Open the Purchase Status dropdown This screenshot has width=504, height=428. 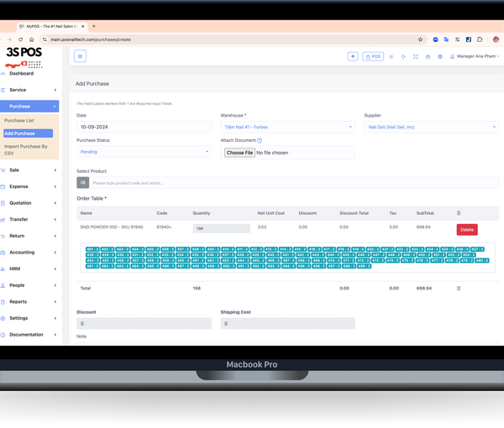coord(143,152)
